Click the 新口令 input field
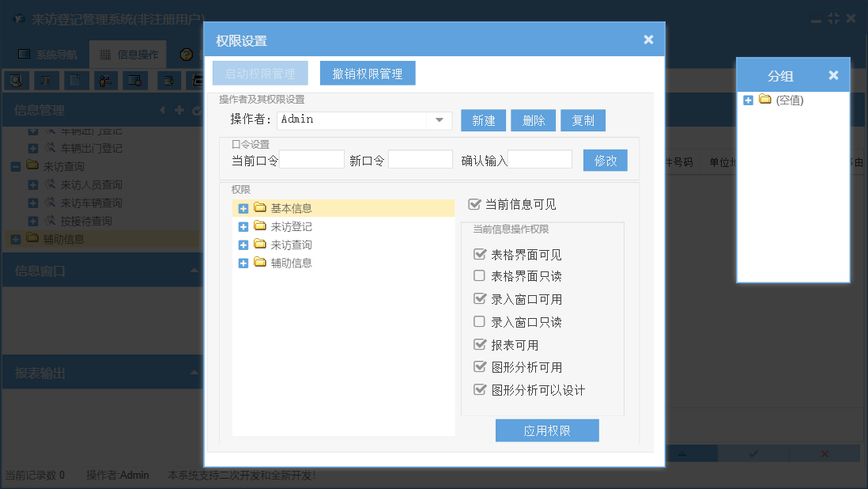 pyautogui.click(x=420, y=160)
